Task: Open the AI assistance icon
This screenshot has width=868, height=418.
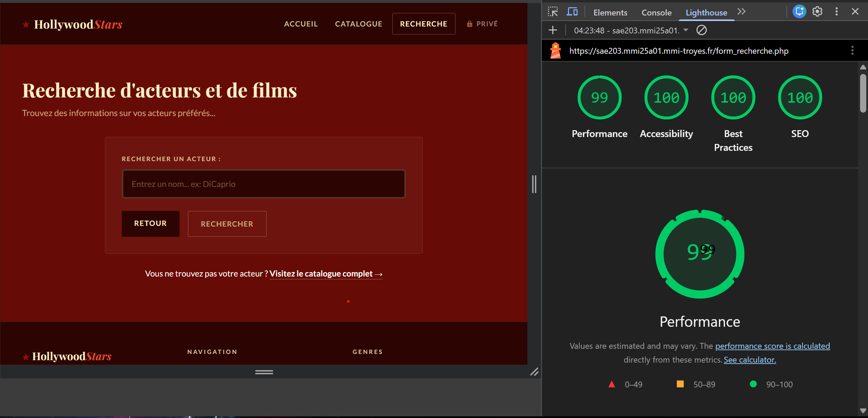Action: coord(799,12)
